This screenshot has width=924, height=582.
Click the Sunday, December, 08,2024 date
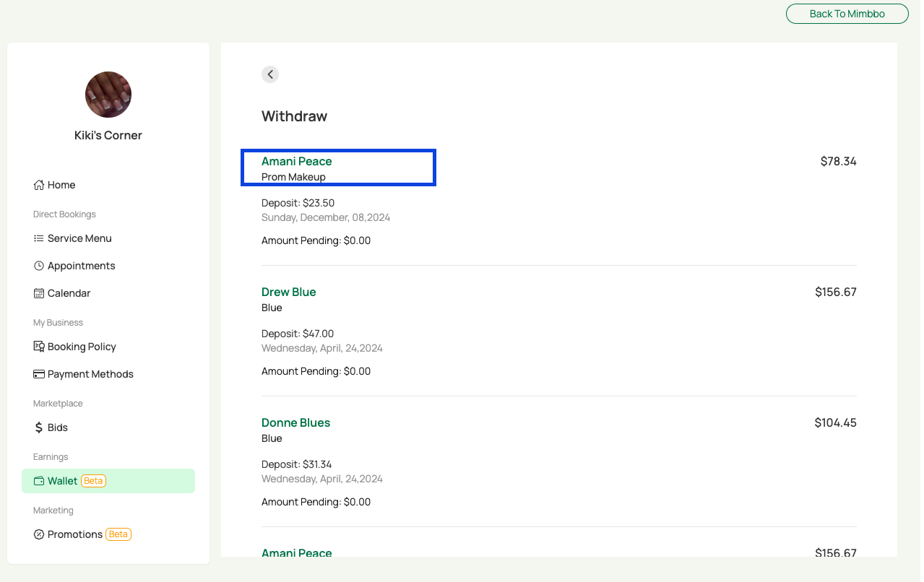tap(326, 217)
